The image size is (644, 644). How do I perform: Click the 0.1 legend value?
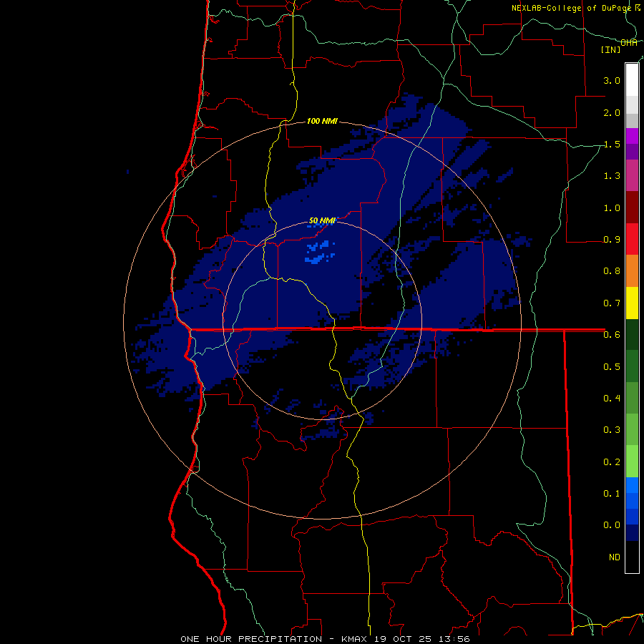[612, 494]
